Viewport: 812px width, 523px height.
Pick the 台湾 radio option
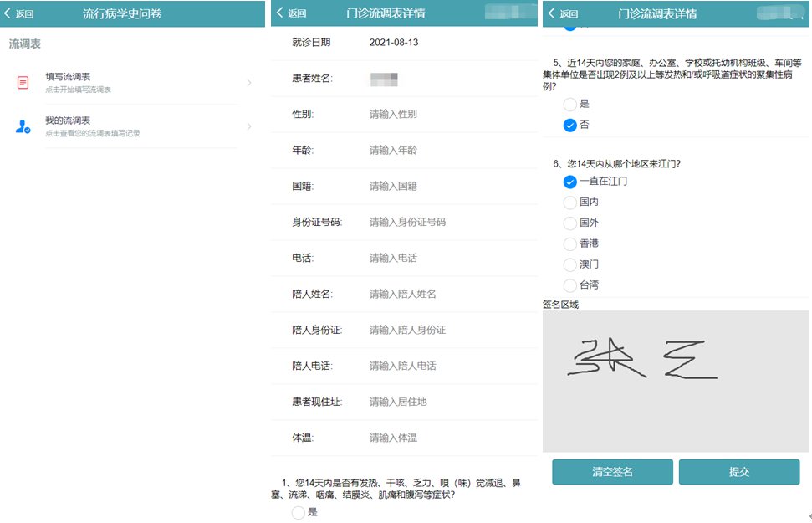pyautogui.click(x=570, y=285)
